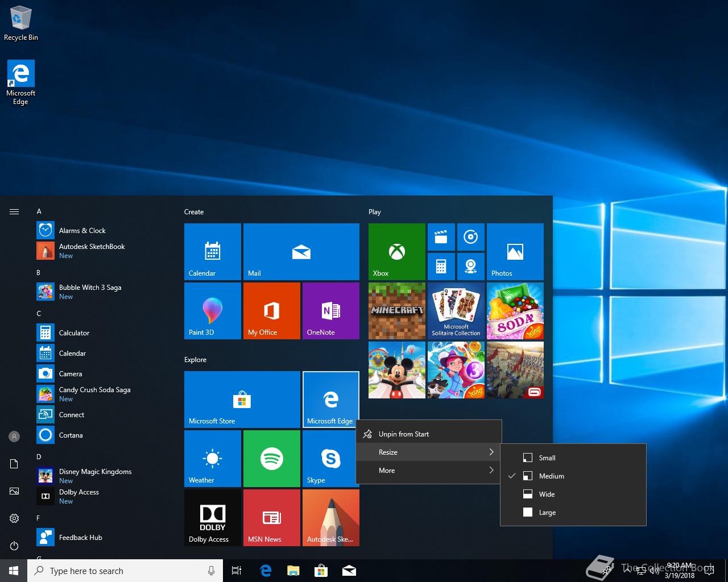Open the Dolby Access tile
This screenshot has height=582, width=728.
(x=213, y=518)
